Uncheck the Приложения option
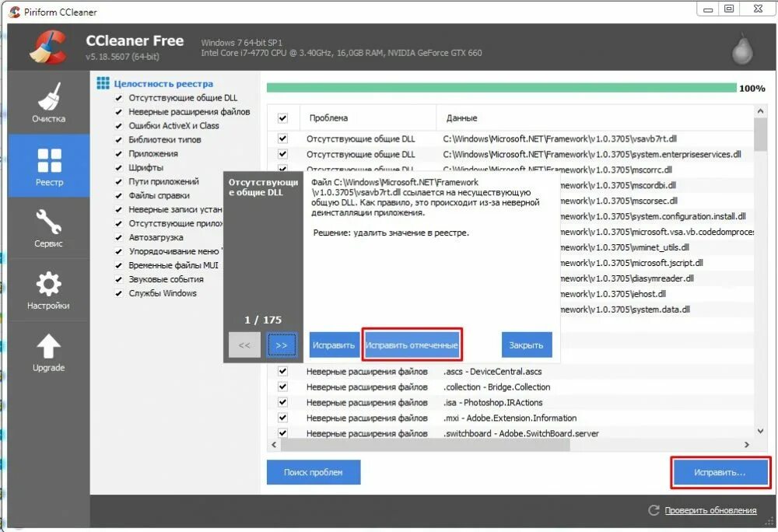 click(x=118, y=154)
